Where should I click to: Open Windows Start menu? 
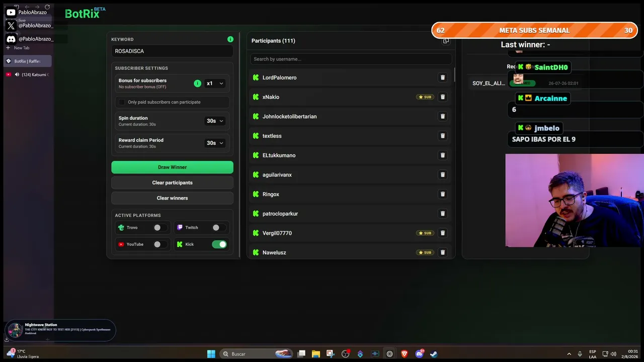click(x=211, y=354)
